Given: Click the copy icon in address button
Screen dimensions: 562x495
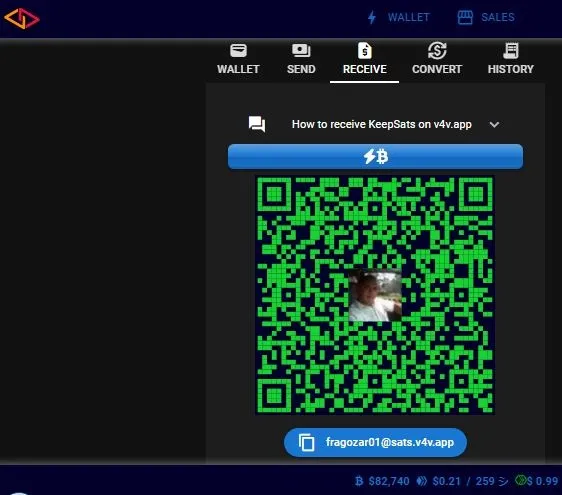Looking at the screenshot, I should point(306,442).
